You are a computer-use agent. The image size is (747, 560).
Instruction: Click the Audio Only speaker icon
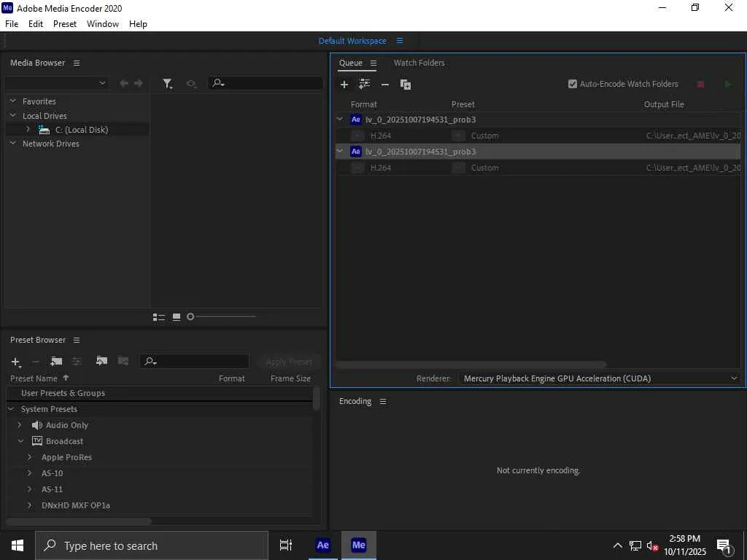[x=36, y=425]
